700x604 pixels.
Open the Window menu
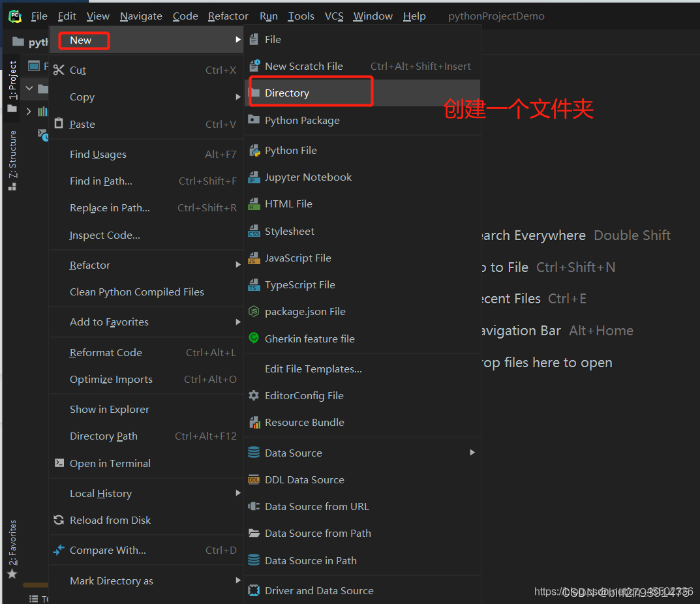point(373,16)
